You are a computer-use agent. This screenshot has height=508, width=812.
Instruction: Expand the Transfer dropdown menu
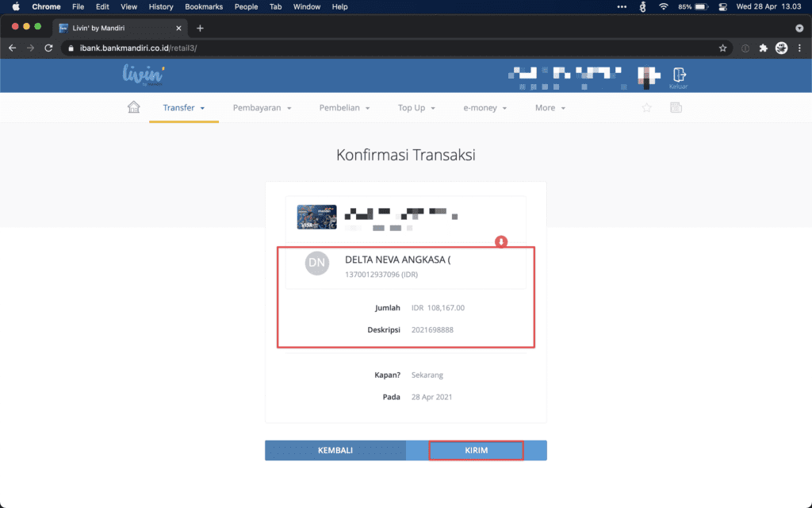pyautogui.click(x=184, y=108)
